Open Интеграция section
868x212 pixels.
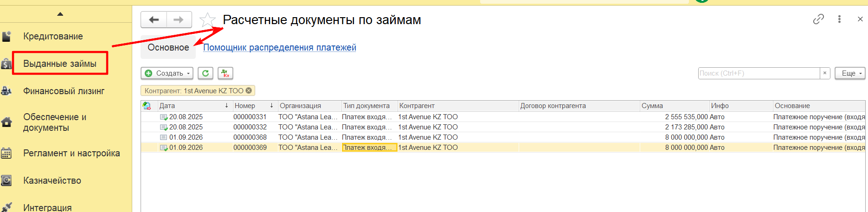click(47, 207)
